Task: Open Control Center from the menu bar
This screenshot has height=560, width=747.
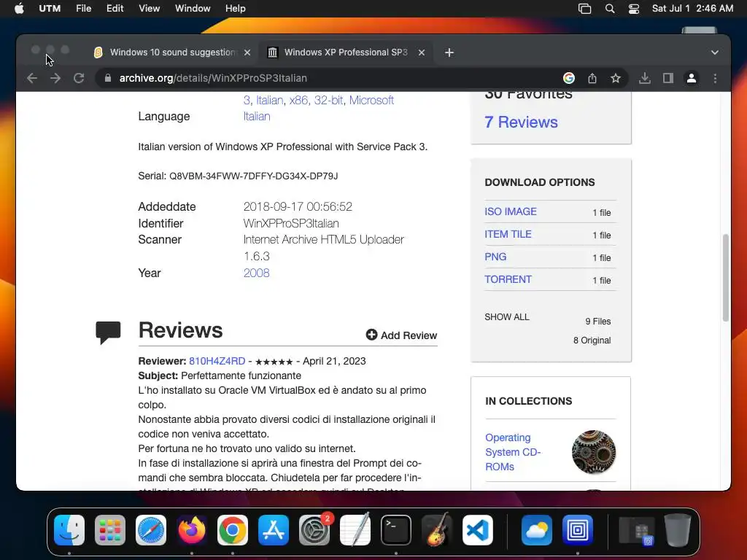Action: 634,9
